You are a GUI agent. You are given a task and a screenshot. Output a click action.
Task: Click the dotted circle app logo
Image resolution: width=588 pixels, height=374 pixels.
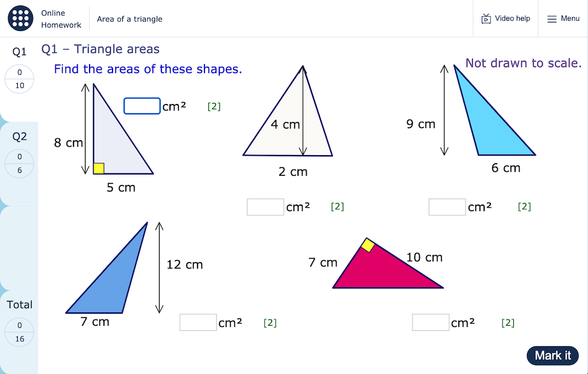click(x=21, y=18)
